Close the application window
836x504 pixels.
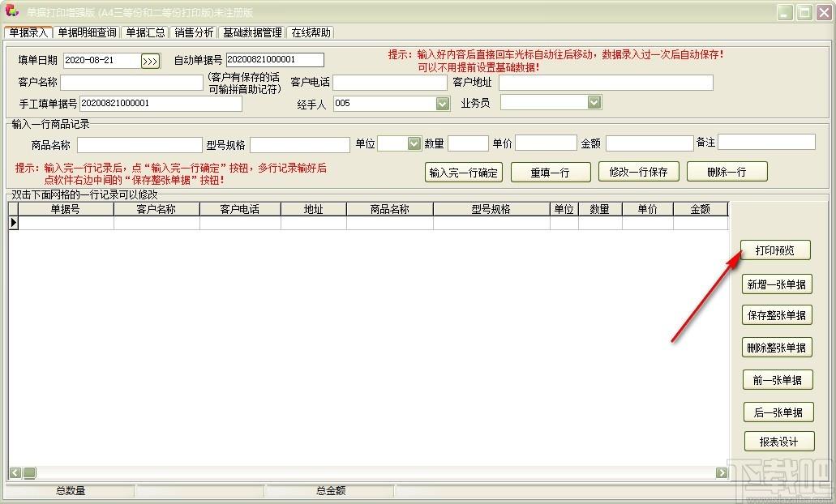click(825, 13)
